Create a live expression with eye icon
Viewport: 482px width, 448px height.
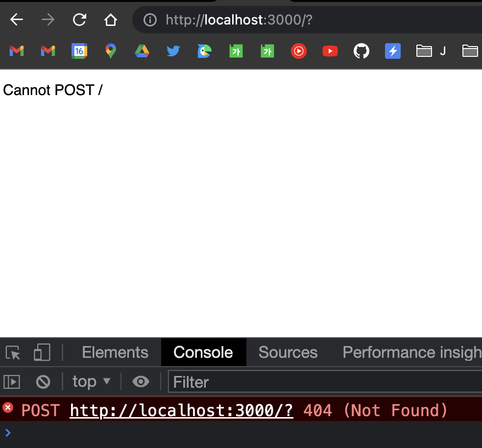pyautogui.click(x=141, y=382)
